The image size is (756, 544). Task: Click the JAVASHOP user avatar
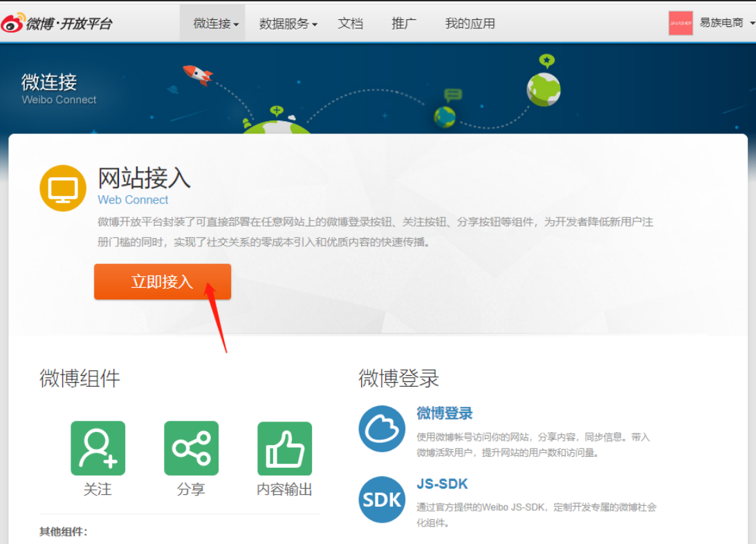[681, 23]
